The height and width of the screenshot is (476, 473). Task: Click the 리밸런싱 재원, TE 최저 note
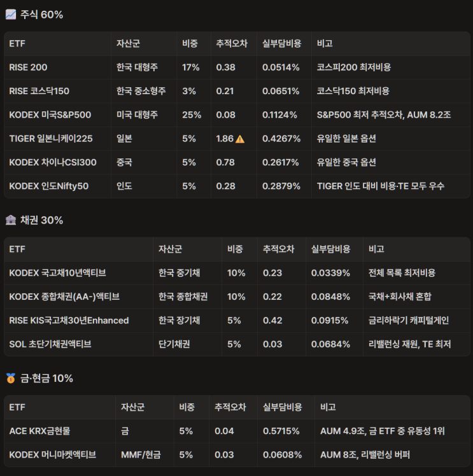click(x=410, y=344)
